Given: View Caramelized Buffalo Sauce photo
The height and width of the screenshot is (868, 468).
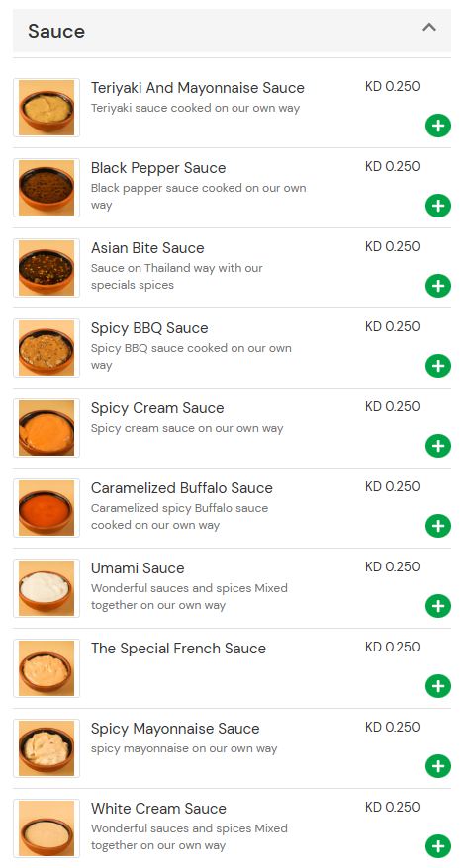Looking at the screenshot, I should point(47,508).
